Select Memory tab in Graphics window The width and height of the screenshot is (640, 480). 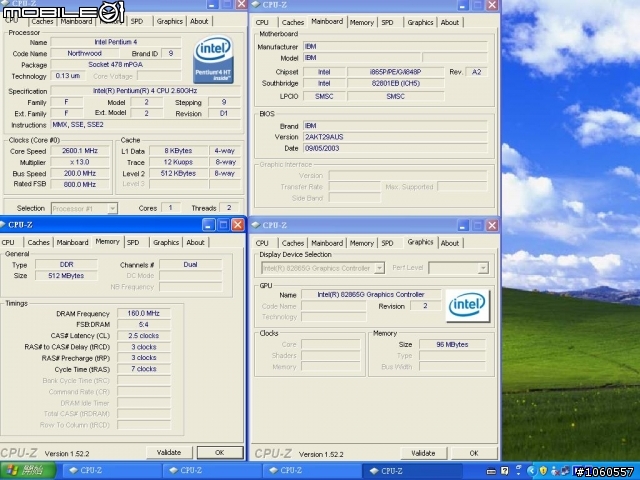coord(362,243)
